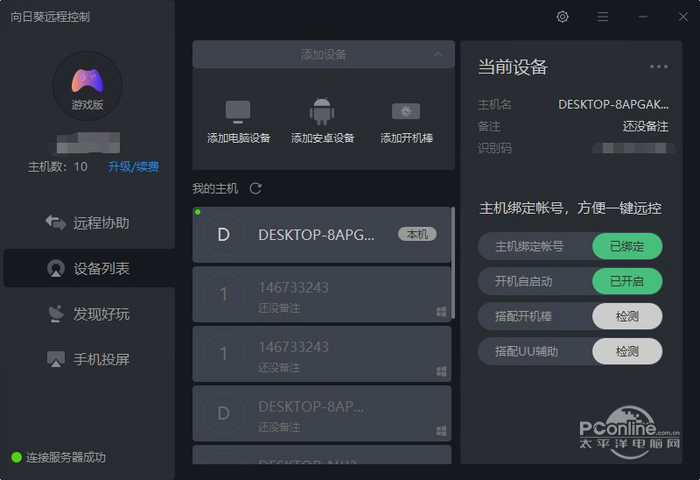Click the green server connection status dot
The width and height of the screenshot is (700, 480).
17,457
